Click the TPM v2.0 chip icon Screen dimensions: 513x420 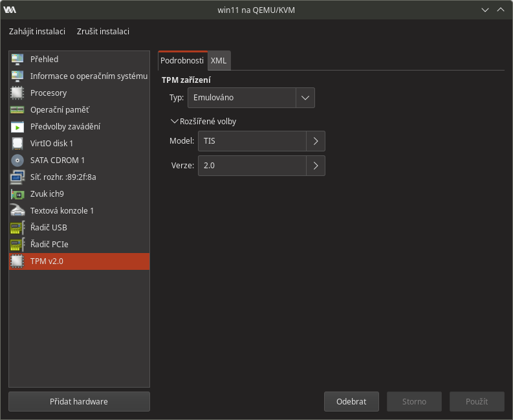[17, 261]
